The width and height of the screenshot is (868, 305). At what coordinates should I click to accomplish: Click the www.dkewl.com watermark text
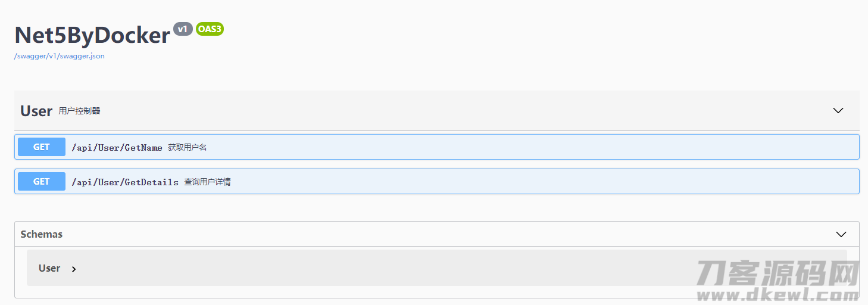pyautogui.click(x=778, y=294)
